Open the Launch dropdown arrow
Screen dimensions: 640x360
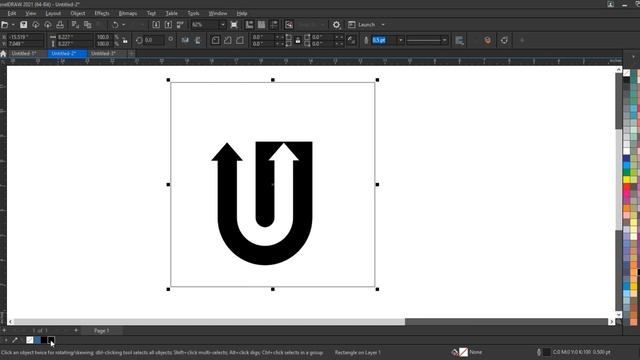383,25
